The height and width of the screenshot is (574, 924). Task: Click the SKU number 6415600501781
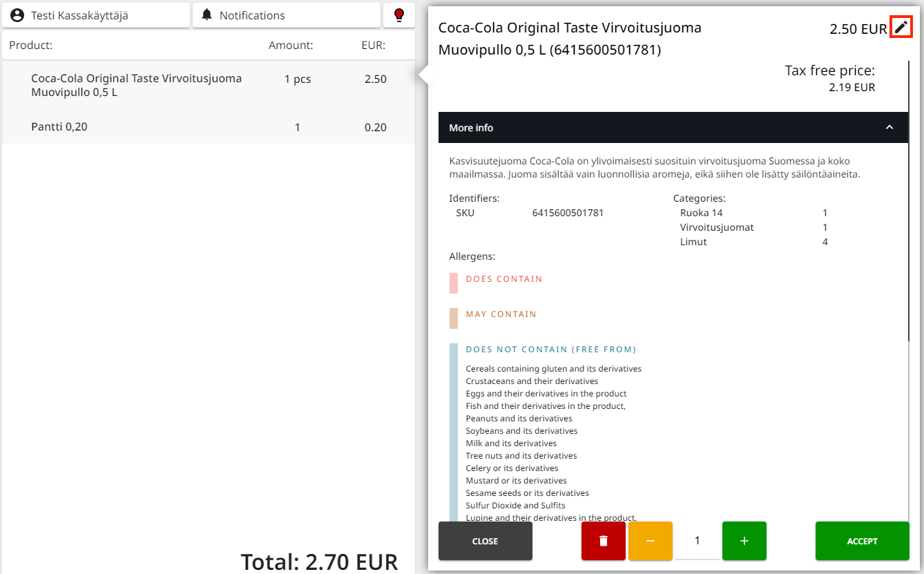coord(568,213)
